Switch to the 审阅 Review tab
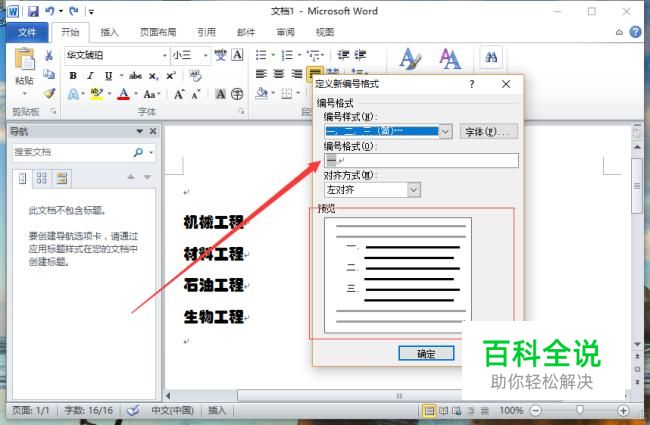The width and height of the screenshot is (650, 425). (x=285, y=32)
